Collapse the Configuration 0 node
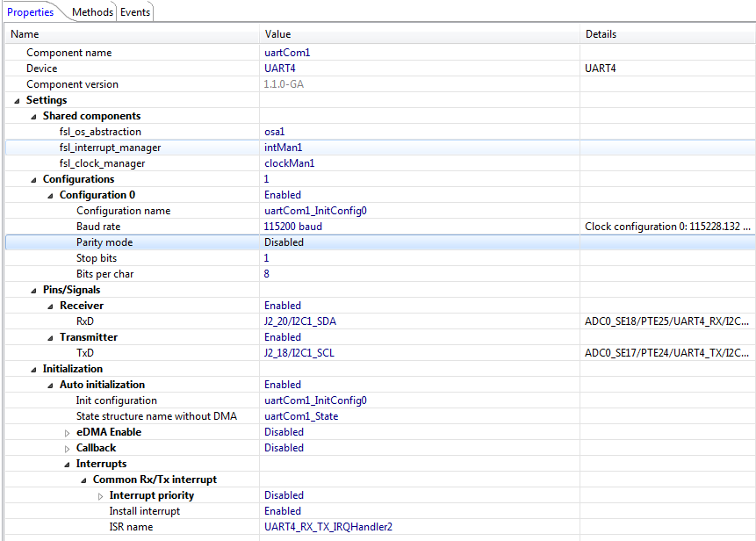 50,195
